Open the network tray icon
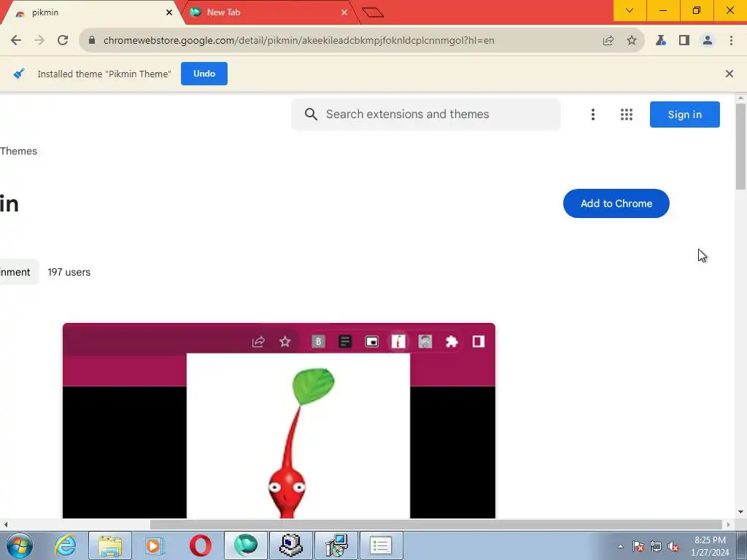This screenshot has height=560, width=747. tap(656, 546)
